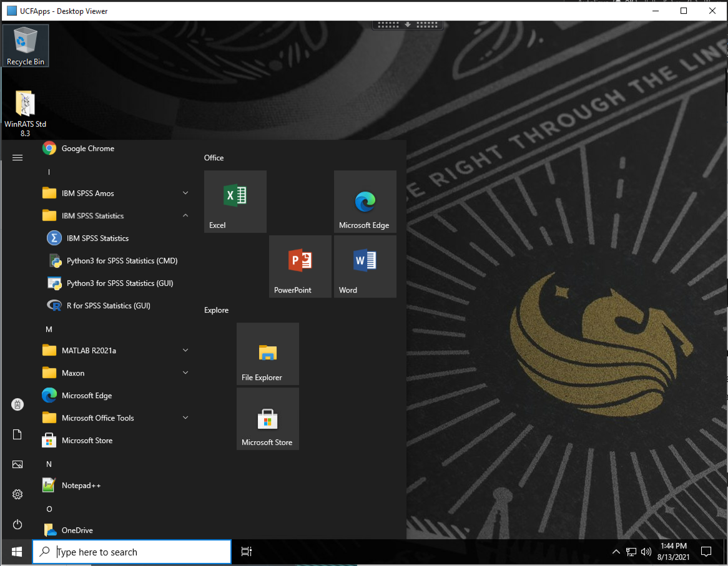Jump to letter O section header
The width and height of the screenshot is (728, 566).
coord(49,509)
